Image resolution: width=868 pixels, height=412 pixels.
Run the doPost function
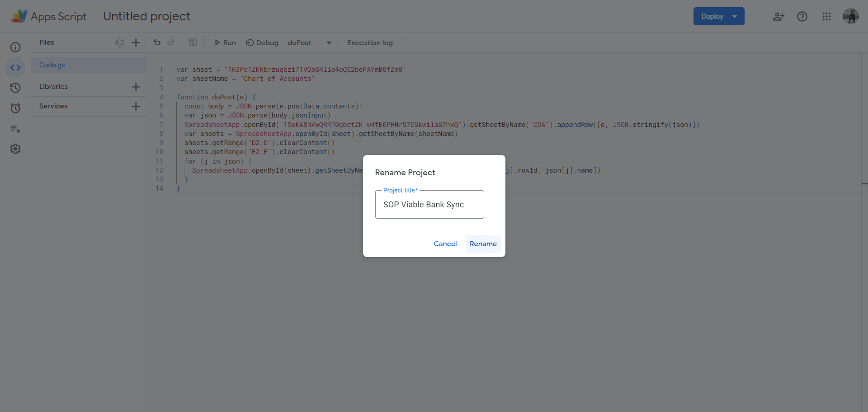tap(225, 42)
